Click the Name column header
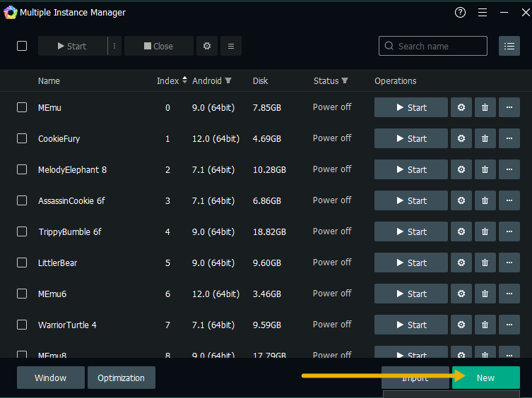Viewport: 532px width, 398px height. point(49,80)
